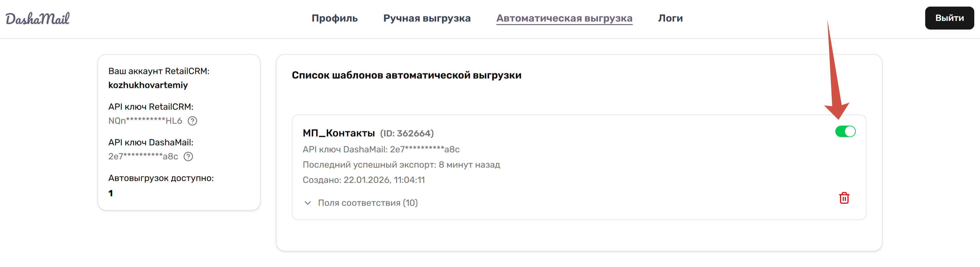This screenshot has width=980, height=267.
Task: Click the Список шаблонов автоматической выгрузки heading
Action: pos(406,75)
